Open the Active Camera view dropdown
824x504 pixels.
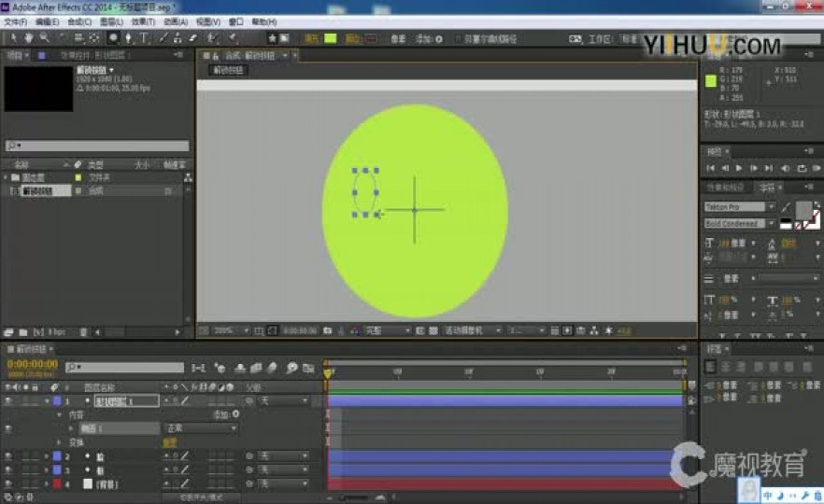[472, 330]
